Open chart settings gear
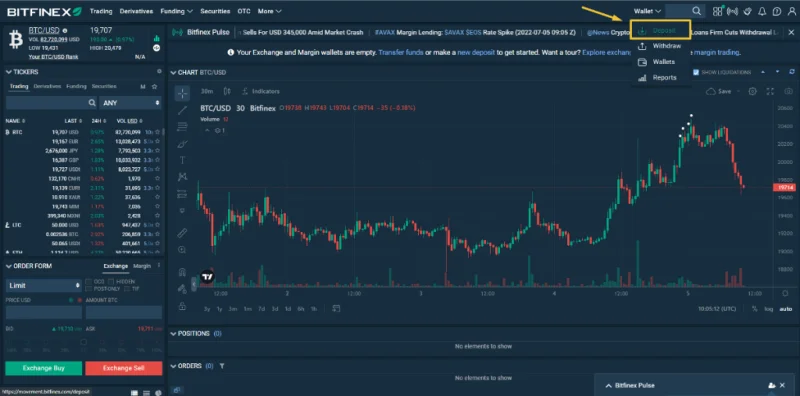 752,91
